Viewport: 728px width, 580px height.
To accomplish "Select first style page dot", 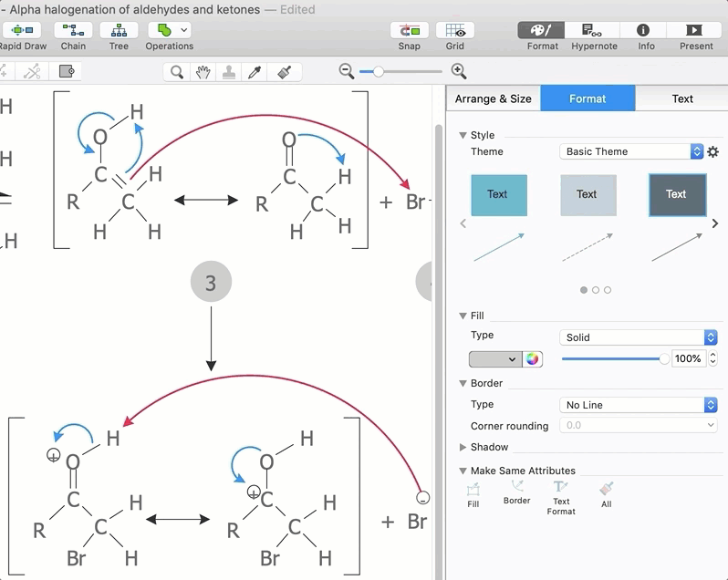I will click(584, 290).
